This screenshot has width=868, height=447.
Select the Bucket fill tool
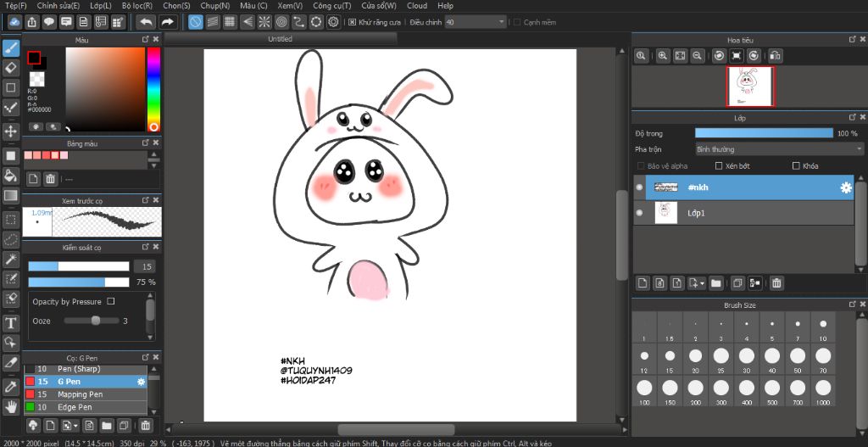point(10,176)
